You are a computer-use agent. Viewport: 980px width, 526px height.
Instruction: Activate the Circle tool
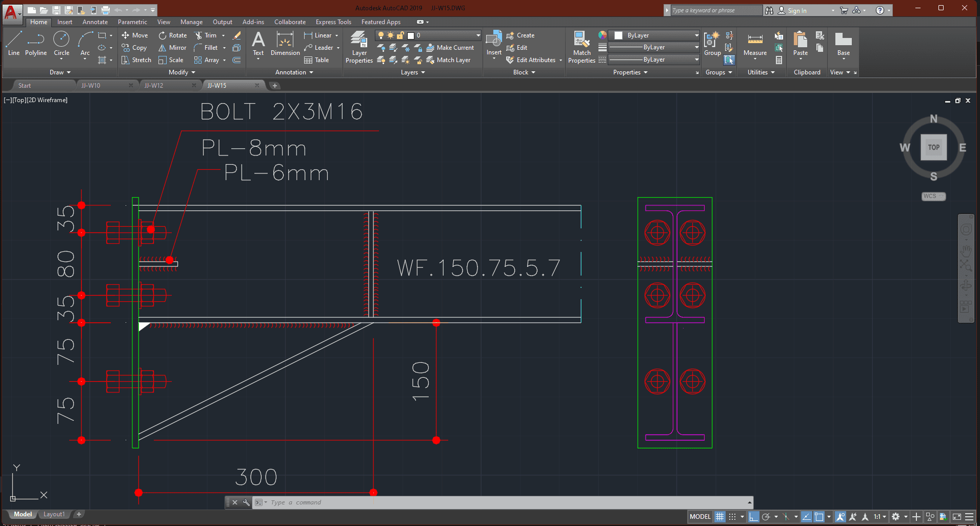click(62, 43)
